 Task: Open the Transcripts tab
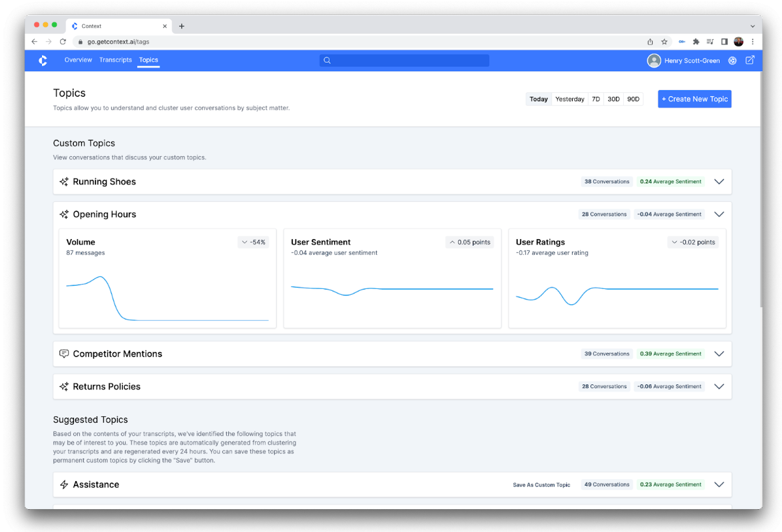point(115,60)
